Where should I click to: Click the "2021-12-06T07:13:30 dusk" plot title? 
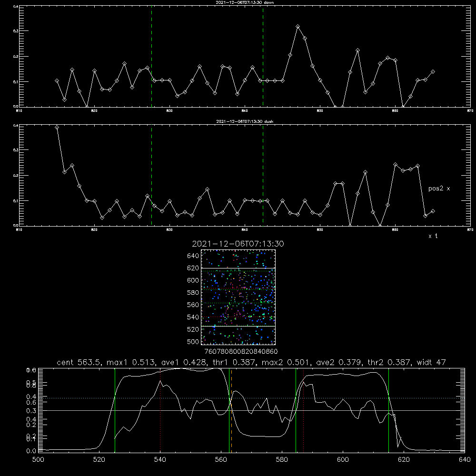245,121
